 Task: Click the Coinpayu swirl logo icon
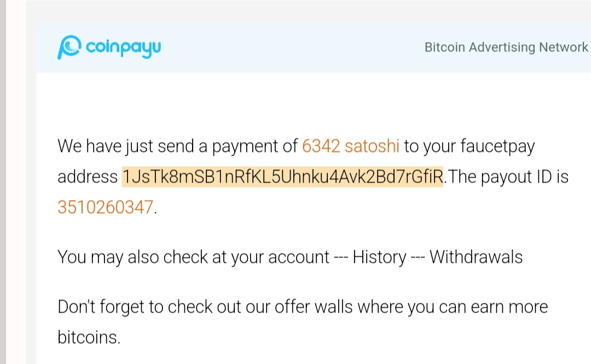(x=69, y=47)
